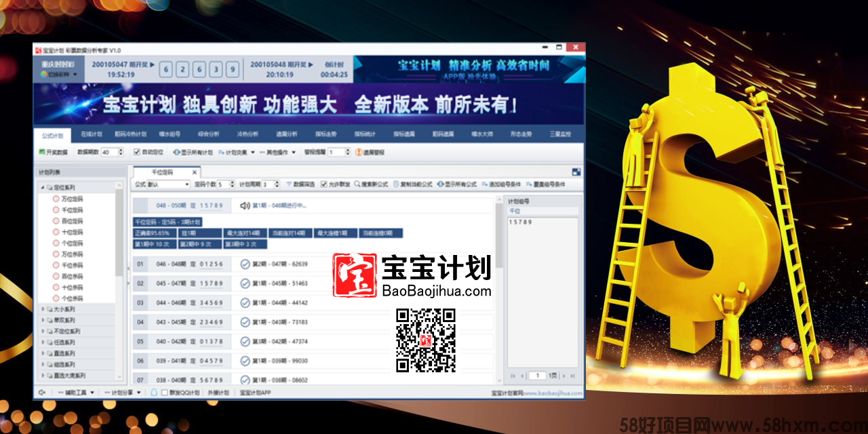Go to previous page in 计划组号 pager
Screen dimensions: 868x434
[x=523, y=375]
